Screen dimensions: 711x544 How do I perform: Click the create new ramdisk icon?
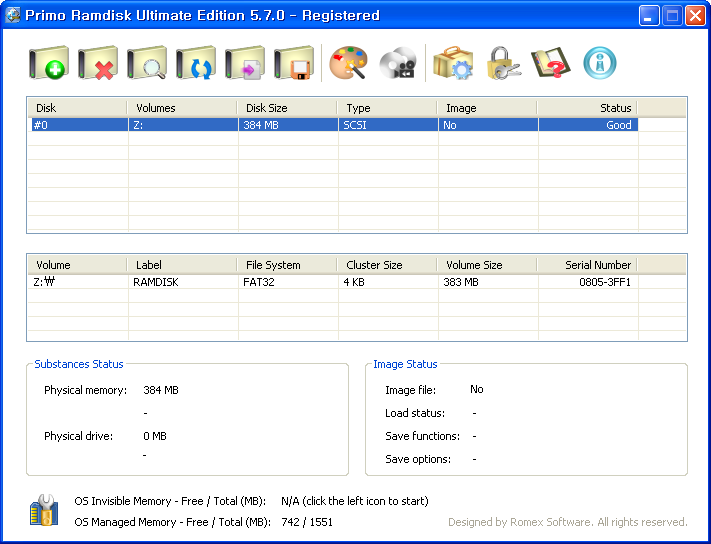(49, 63)
